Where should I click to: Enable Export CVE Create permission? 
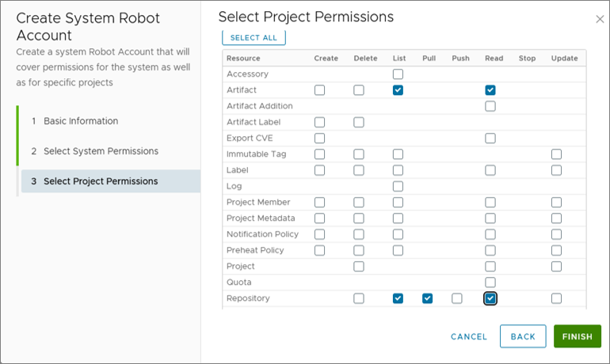[319, 138]
